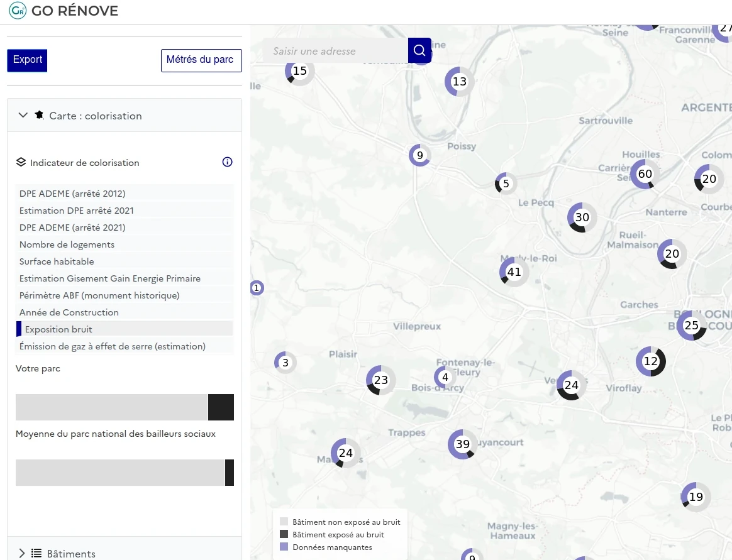Click the colorisation indicator info icon
732x560 pixels.
click(x=228, y=162)
